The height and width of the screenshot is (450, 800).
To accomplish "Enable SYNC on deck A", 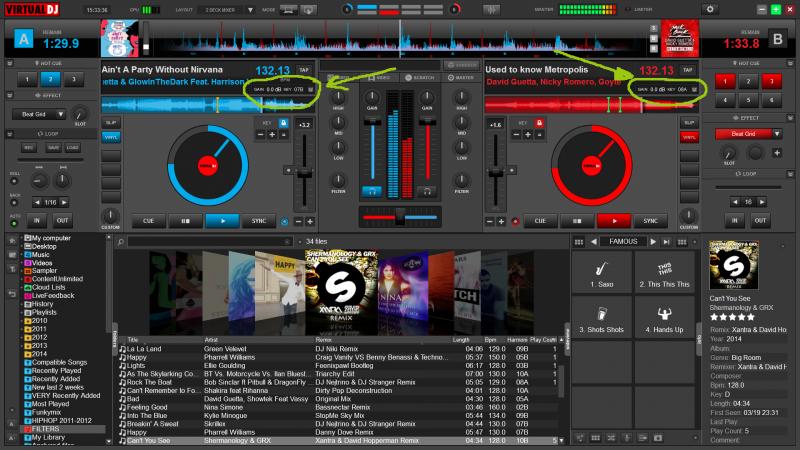I will 259,221.
